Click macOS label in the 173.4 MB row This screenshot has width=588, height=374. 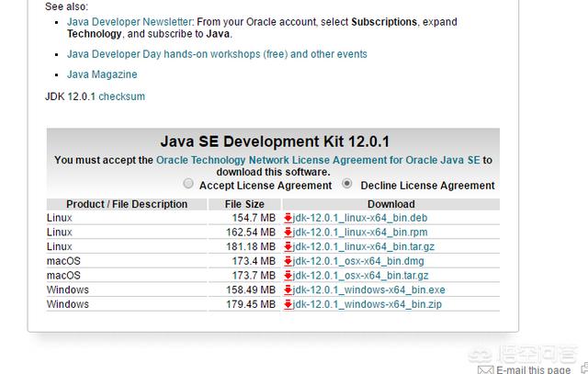pyautogui.click(x=63, y=261)
